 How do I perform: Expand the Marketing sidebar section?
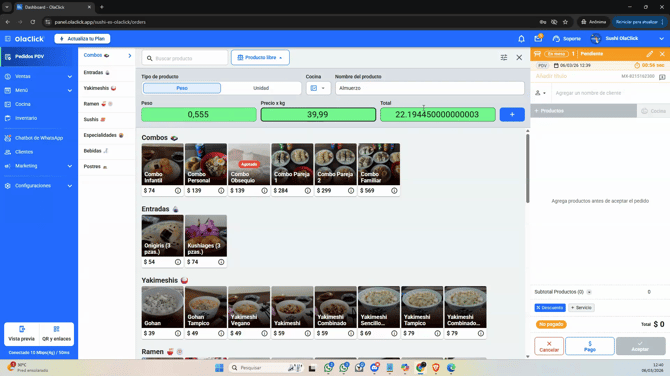tap(39, 166)
